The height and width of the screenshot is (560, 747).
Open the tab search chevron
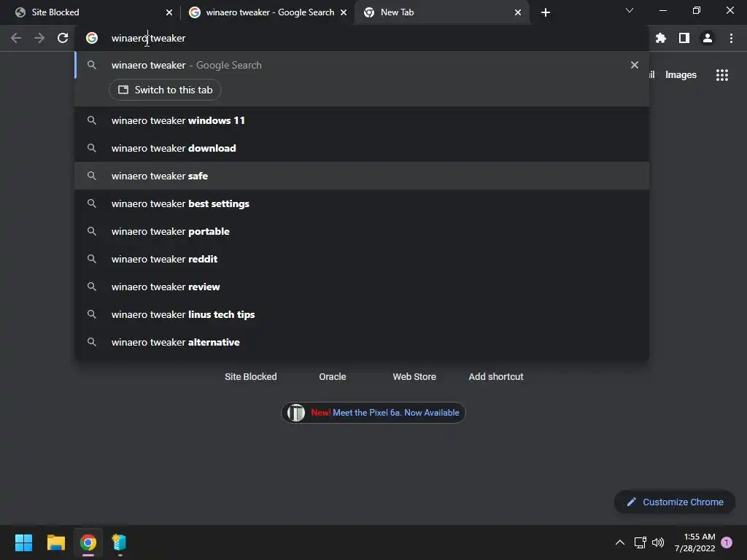tap(630, 10)
